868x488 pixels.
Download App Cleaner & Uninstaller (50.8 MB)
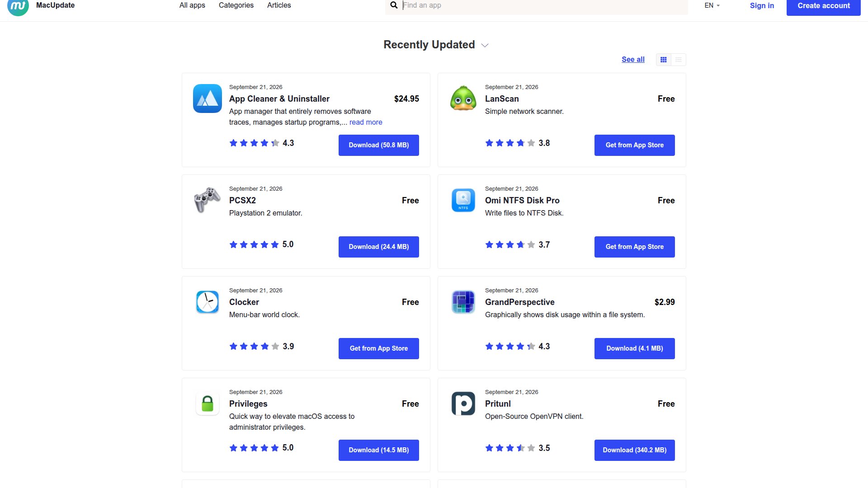pos(379,145)
